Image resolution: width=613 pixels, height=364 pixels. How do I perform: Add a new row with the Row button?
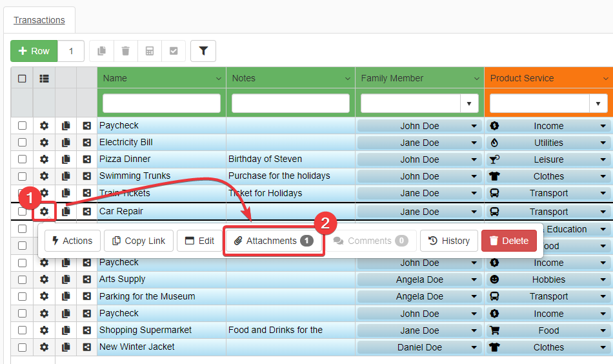(34, 51)
